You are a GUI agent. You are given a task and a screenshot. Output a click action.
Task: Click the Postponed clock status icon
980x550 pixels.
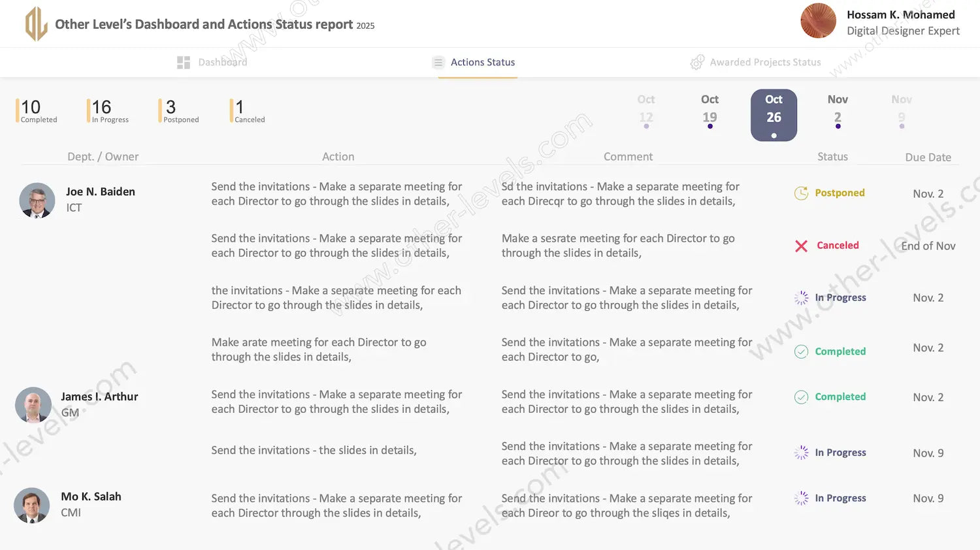(x=801, y=193)
